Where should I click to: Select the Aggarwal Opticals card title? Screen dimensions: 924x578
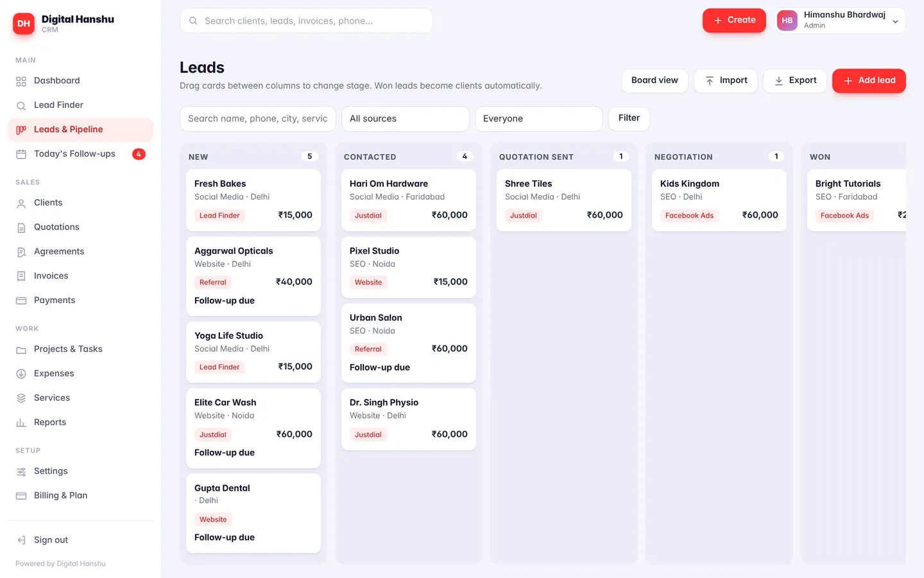click(234, 251)
